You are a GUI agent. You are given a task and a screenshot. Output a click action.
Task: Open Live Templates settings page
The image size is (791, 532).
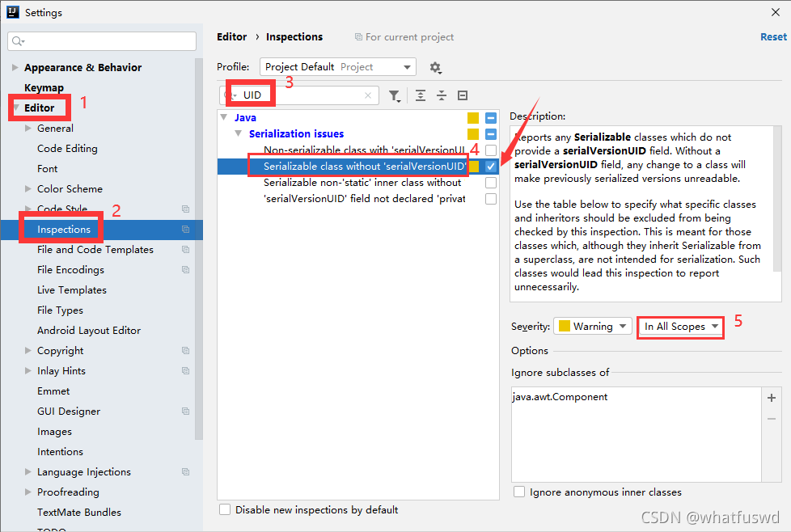tap(72, 290)
